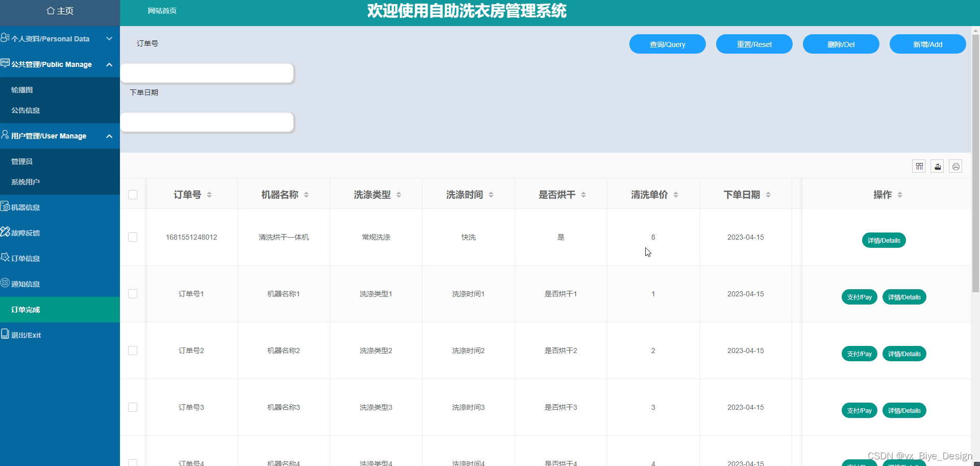Viewport: 980px width, 466px height.
Task: Check the row for 订单号3
Action: point(133,407)
